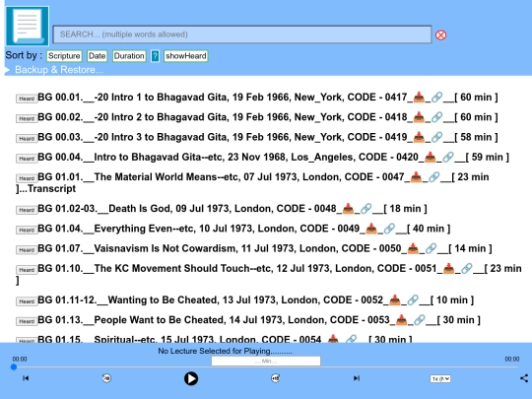The height and width of the screenshot is (399, 532).
Task: Mark BG 01.04 Everything Even as Heard
Action: [x=27, y=230]
